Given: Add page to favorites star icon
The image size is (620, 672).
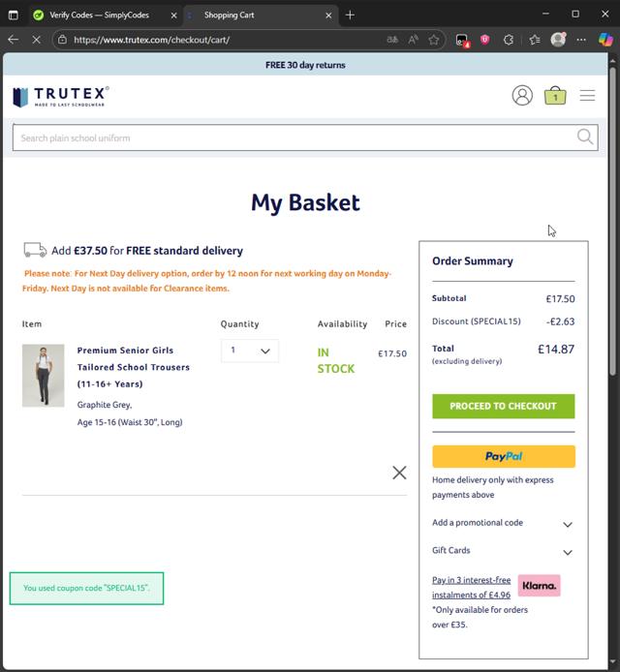Looking at the screenshot, I should [433, 40].
